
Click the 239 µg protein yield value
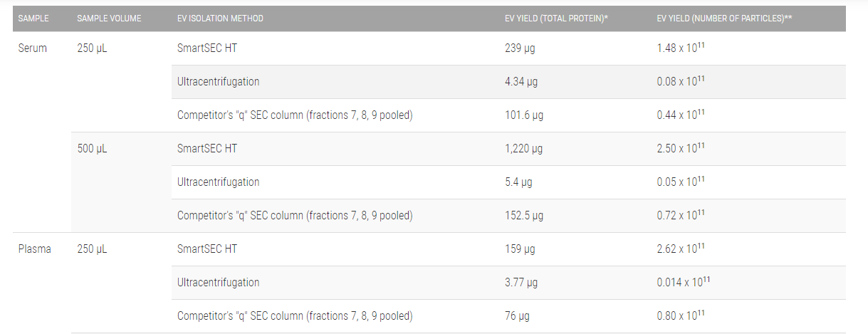[519, 48]
